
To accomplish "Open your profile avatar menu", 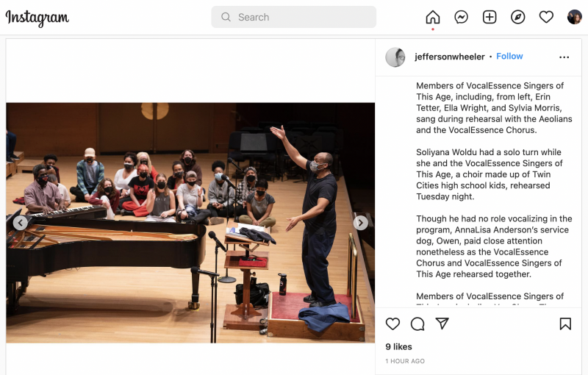I will click(x=575, y=17).
